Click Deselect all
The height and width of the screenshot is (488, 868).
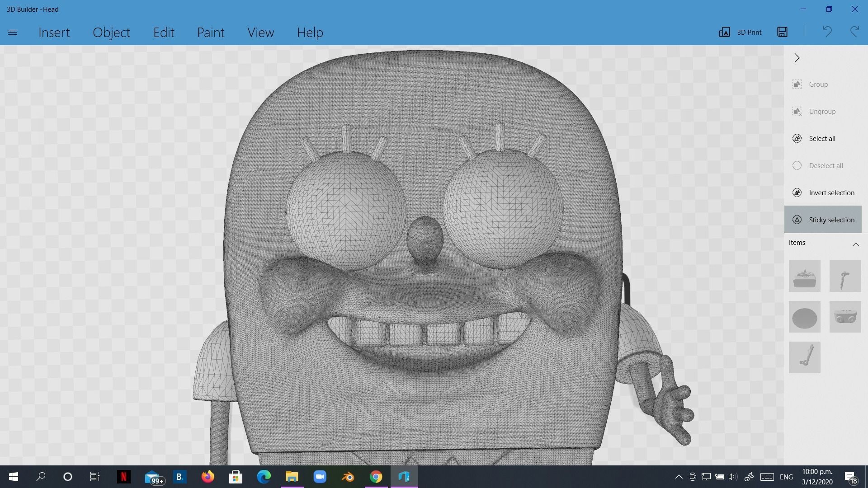(x=823, y=165)
